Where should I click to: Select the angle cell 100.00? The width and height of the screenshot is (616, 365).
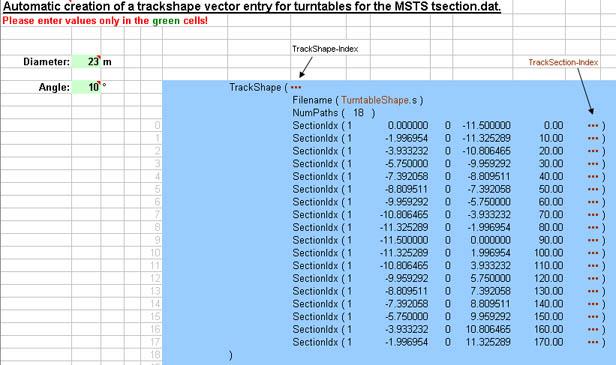click(548, 253)
